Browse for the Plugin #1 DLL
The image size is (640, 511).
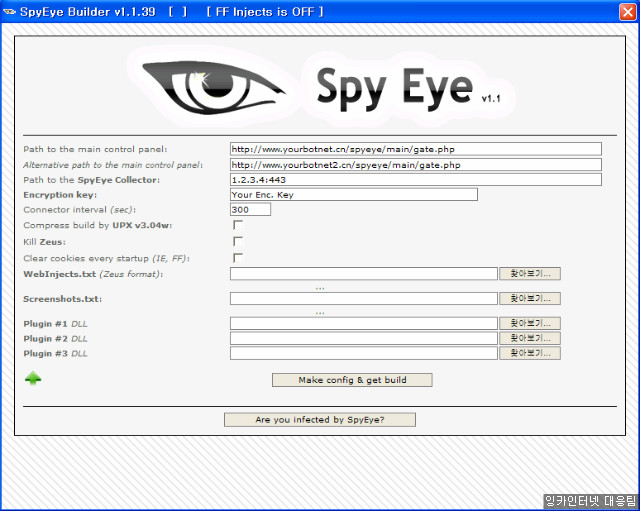530,323
